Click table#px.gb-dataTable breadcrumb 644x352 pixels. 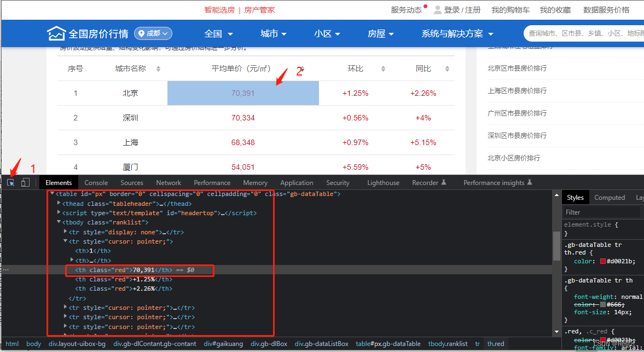coord(388,344)
